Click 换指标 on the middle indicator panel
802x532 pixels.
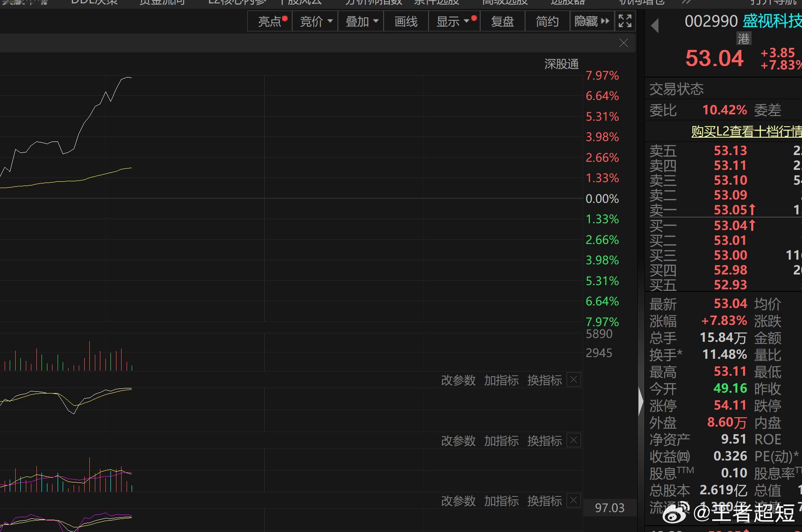(x=545, y=441)
